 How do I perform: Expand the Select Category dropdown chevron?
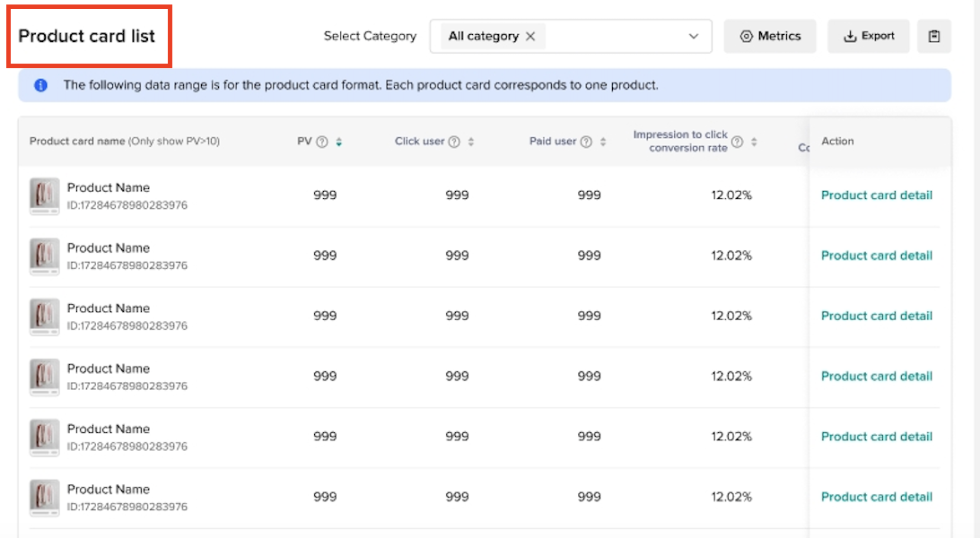click(x=693, y=37)
